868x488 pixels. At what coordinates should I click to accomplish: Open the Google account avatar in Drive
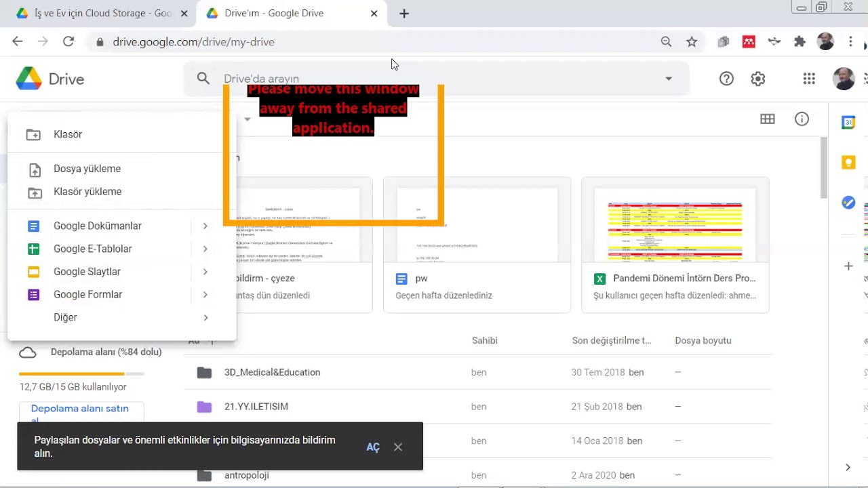tap(844, 79)
